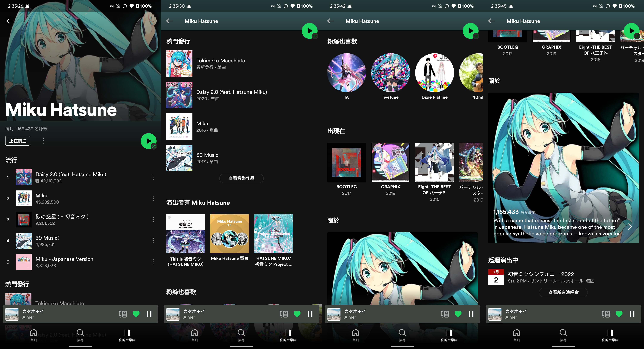Open the Miku 2016 單曲 release
644x349 pixels.
pyautogui.click(x=241, y=126)
